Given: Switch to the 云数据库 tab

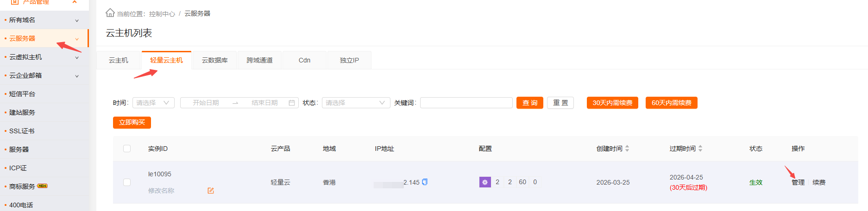Looking at the screenshot, I should click(x=214, y=60).
